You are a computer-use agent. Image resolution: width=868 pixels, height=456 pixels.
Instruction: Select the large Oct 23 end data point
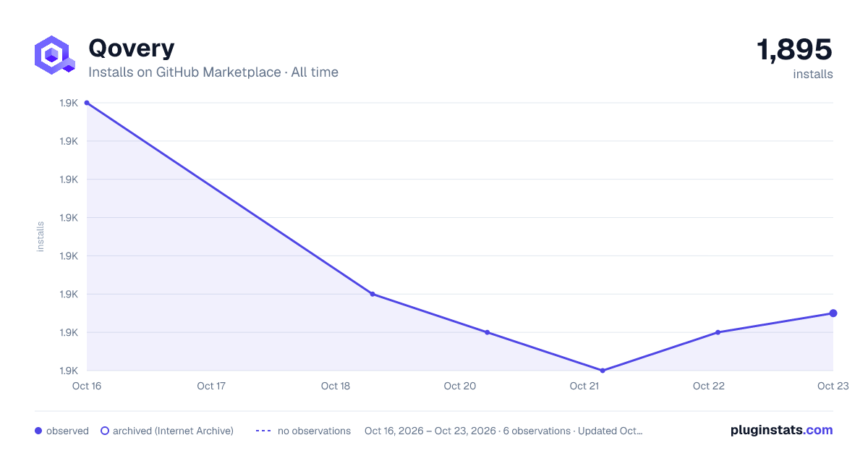tap(833, 313)
